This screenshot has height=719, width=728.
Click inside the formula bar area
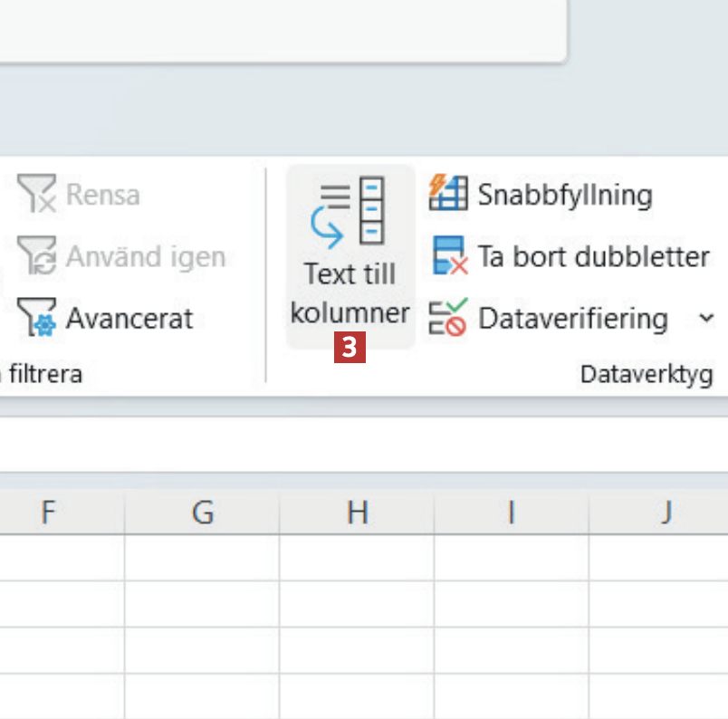point(362,444)
